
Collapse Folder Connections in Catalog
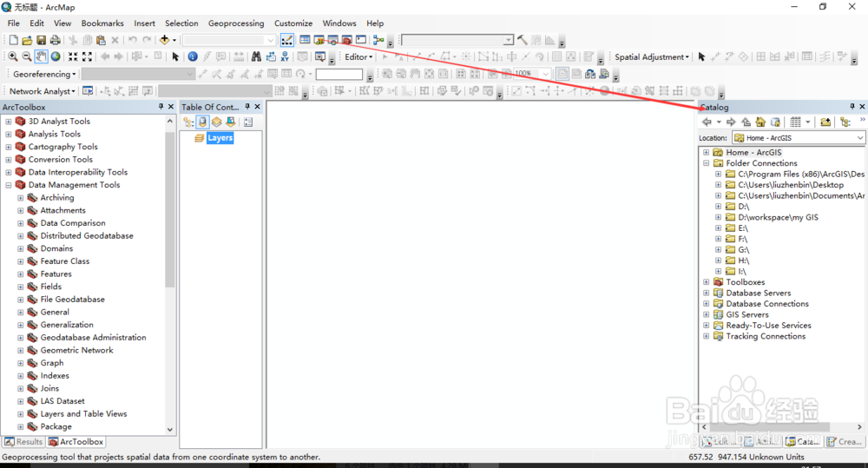point(706,163)
